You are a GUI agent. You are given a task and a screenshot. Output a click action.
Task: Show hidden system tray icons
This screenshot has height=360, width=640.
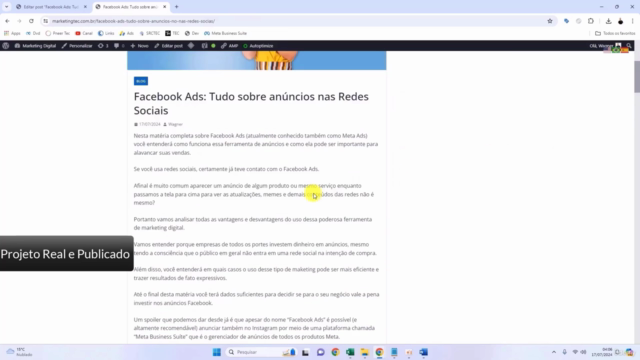(x=554, y=352)
